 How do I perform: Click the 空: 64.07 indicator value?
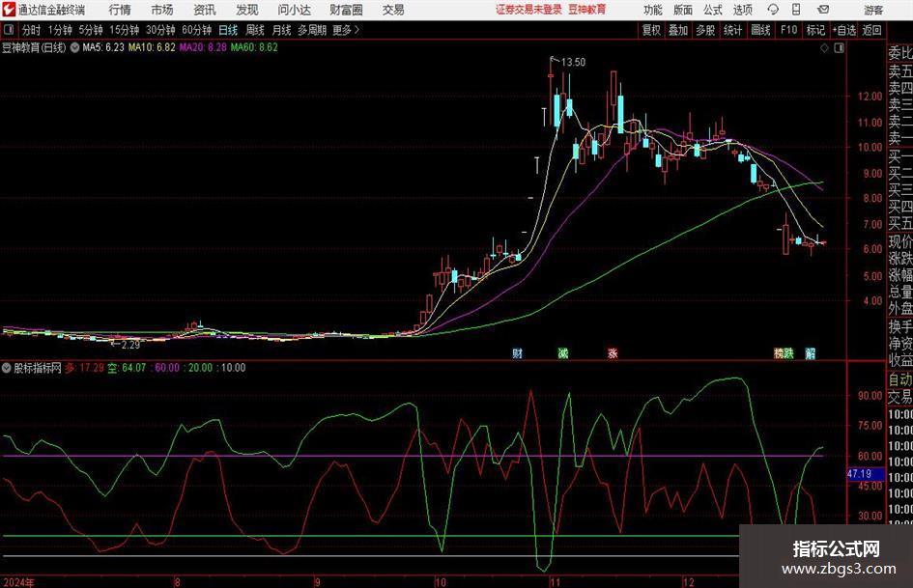click(x=127, y=368)
